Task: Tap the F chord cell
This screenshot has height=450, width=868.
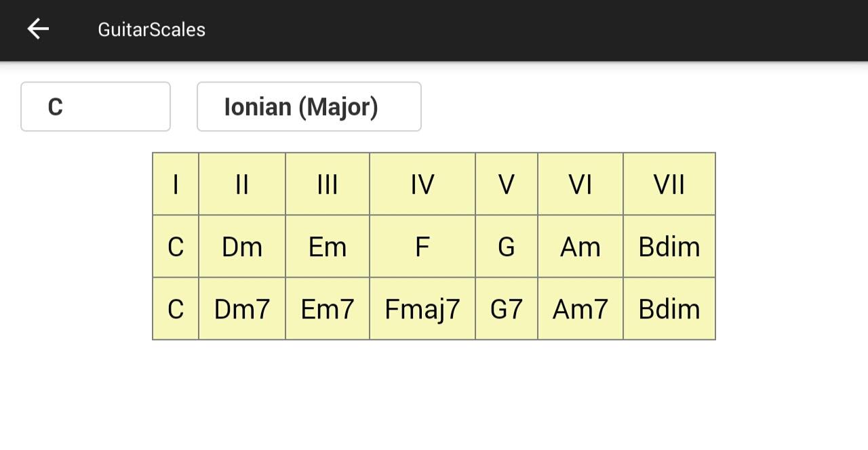Action: click(x=422, y=247)
